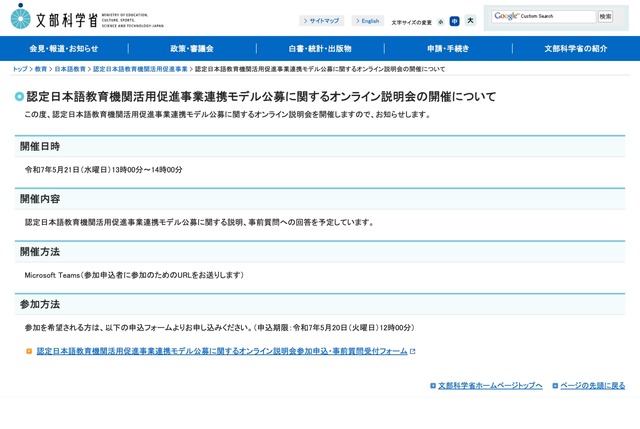Click the arrow icon beside ページの先頭に戻る
Screen dimensions: 640x429
click(555, 385)
